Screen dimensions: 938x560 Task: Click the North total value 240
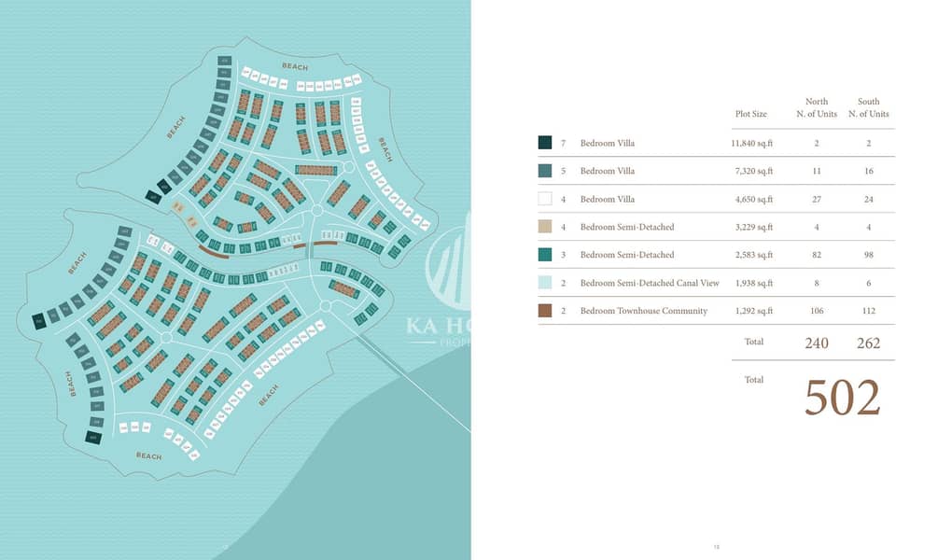816,343
